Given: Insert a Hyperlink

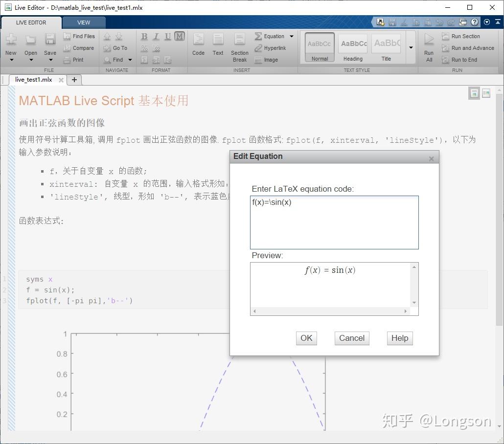Looking at the screenshot, I should click(273, 48).
